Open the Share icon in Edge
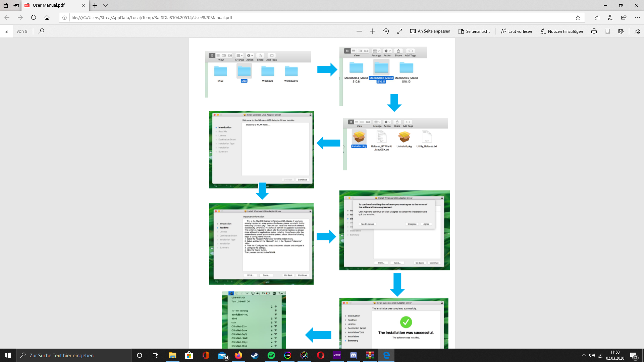The image size is (644, 362). 624,17
